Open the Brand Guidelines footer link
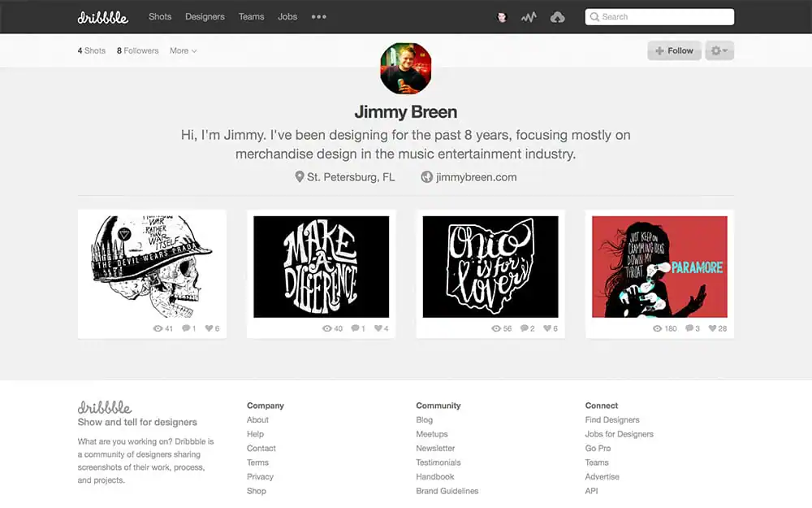 [447, 491]
